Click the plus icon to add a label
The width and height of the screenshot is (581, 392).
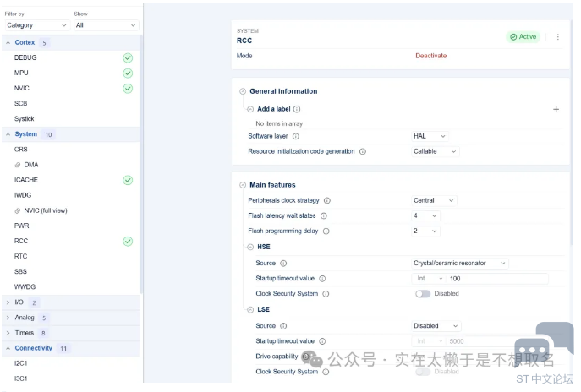point(556,109)
